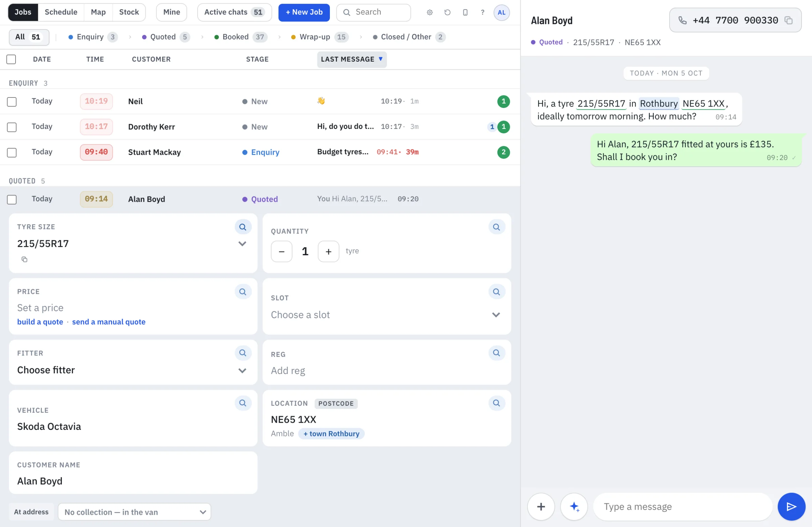Tick the checkbox for Dorothy Kerr's row
Screen dimensions: 812x527
coord(12,127)
